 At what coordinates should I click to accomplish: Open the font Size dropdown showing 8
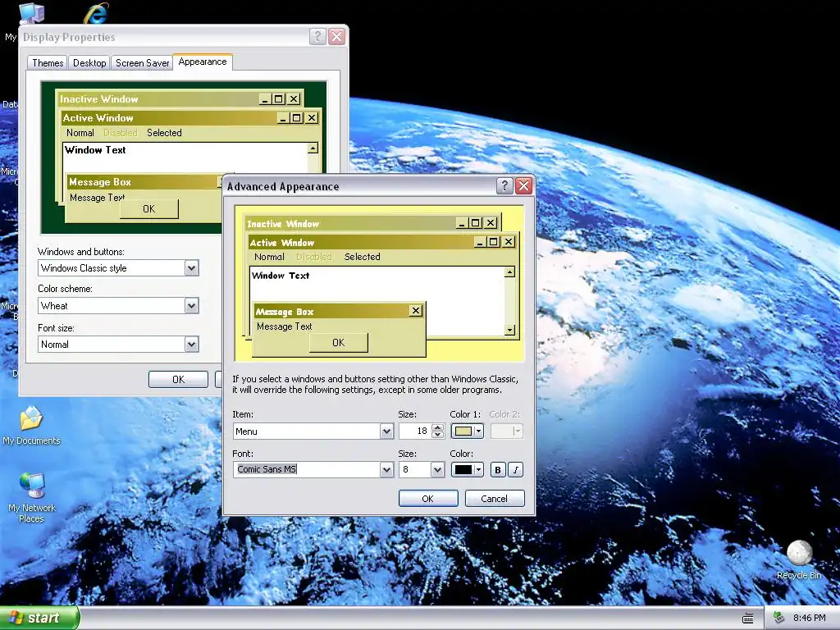[438, 470]
